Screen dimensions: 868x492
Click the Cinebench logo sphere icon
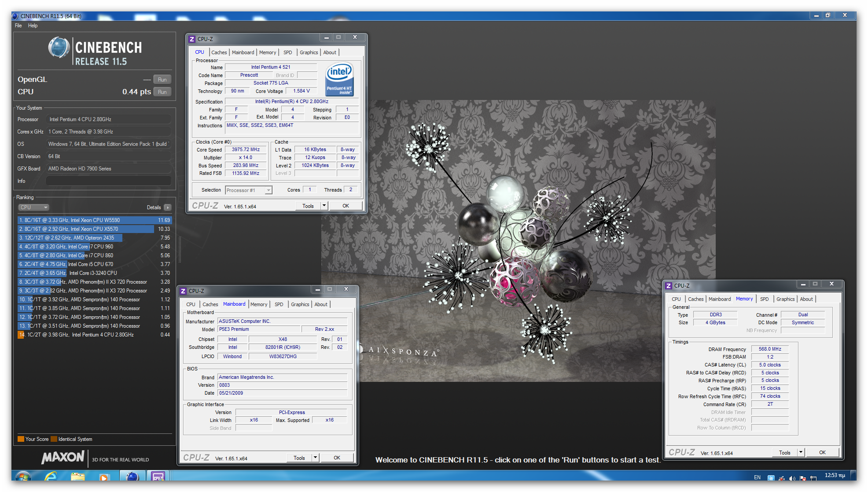[59, 48]
